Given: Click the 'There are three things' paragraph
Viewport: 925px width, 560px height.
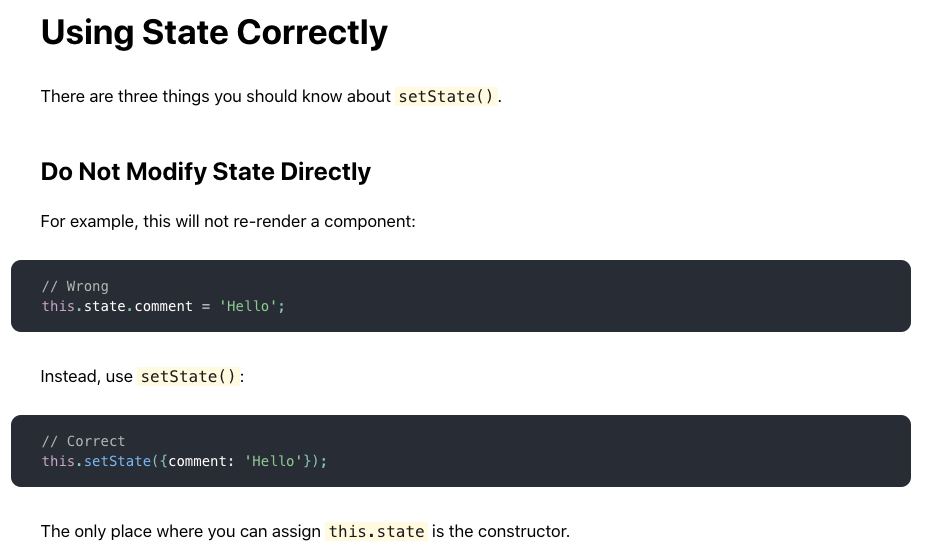Looking at the screenshot, I should point(271,96).
